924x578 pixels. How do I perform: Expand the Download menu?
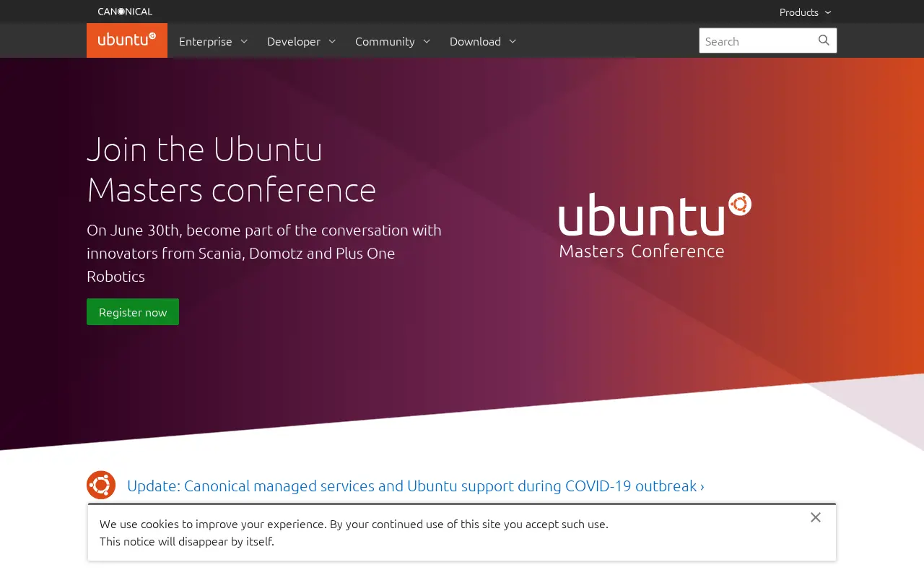[483, 41]
